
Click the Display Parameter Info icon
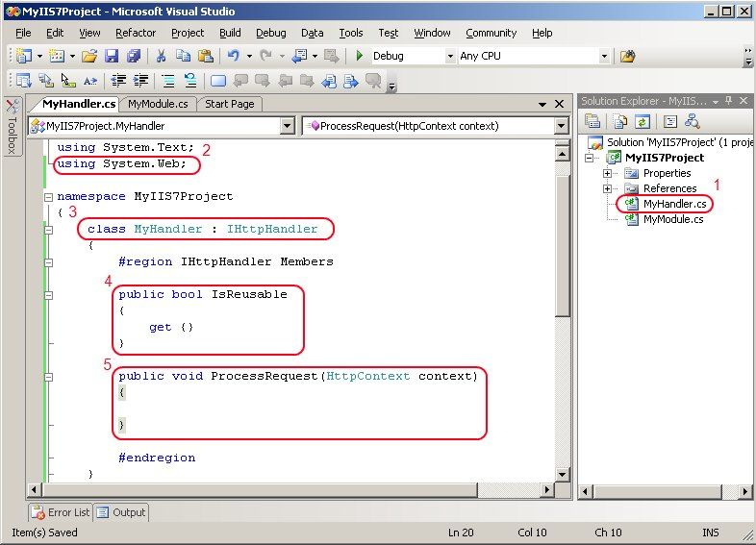[46, 81]
